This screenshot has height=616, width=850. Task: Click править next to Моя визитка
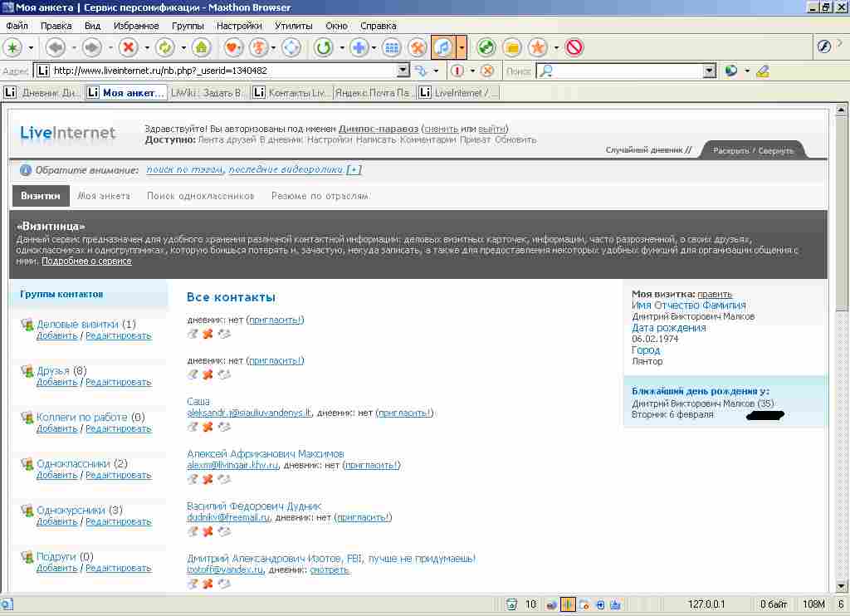pos(715,295)
